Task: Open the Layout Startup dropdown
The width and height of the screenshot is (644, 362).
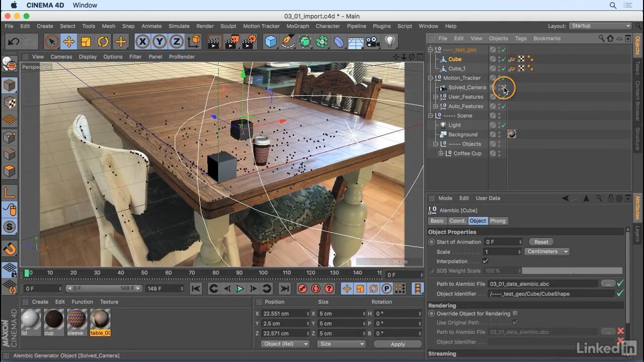Action: (x=600, y=26)
